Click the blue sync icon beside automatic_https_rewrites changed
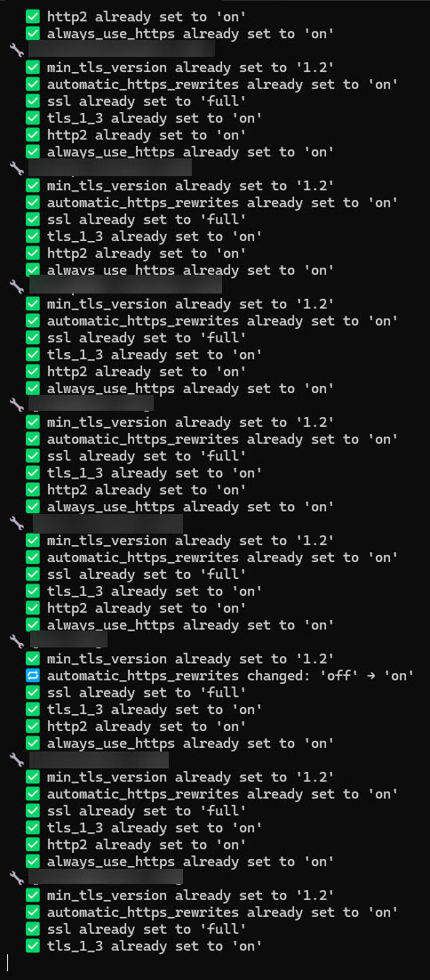This screenshot has height=980, width=430. tap(33, 676)
